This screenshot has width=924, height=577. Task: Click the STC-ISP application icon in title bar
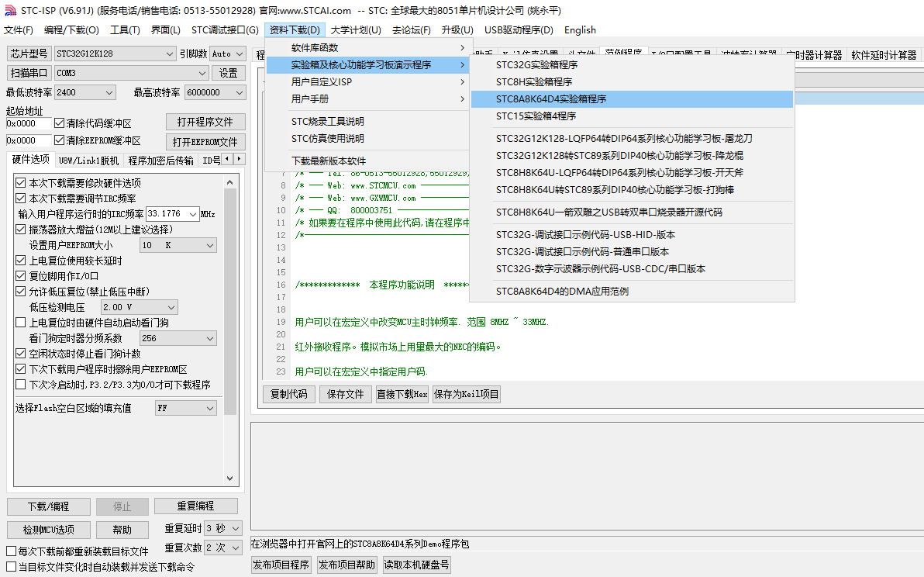(10, 11)
